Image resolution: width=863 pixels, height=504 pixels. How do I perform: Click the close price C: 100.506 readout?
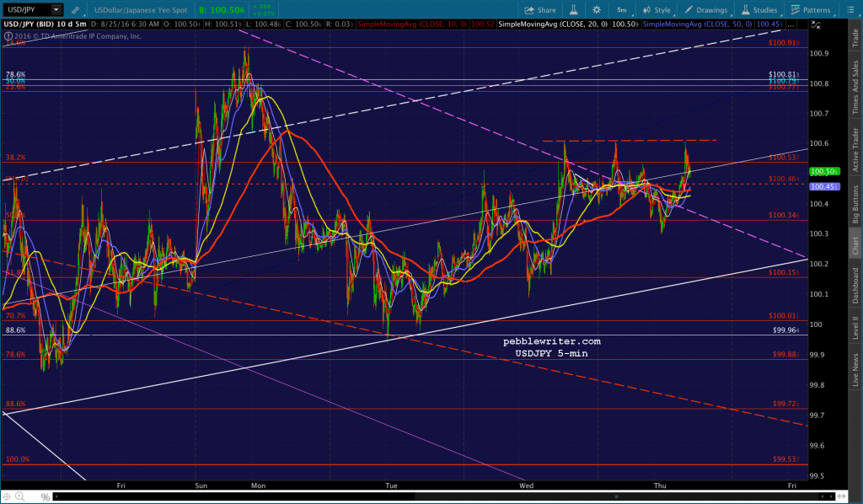pyautogui.click(x=303, y=24)
